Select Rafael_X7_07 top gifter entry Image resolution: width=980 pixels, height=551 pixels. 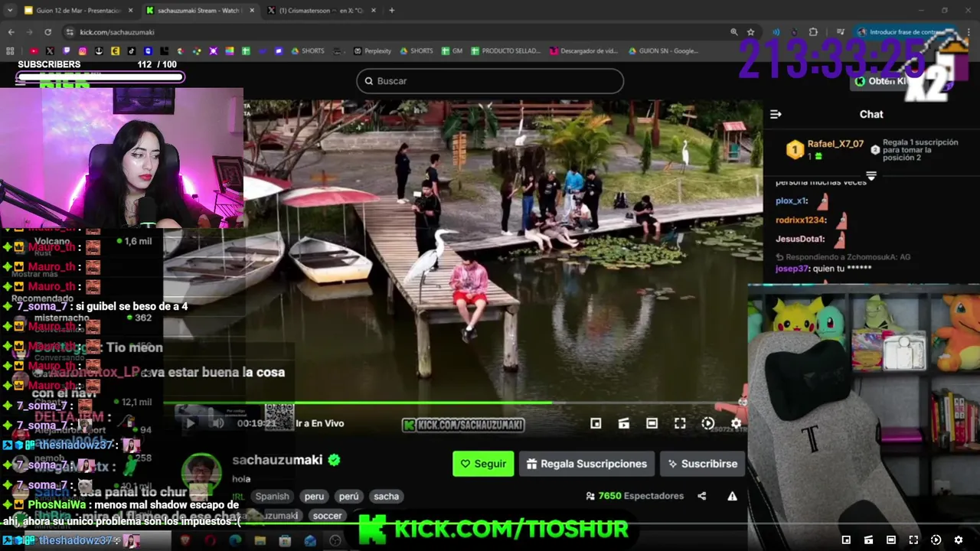825,149
